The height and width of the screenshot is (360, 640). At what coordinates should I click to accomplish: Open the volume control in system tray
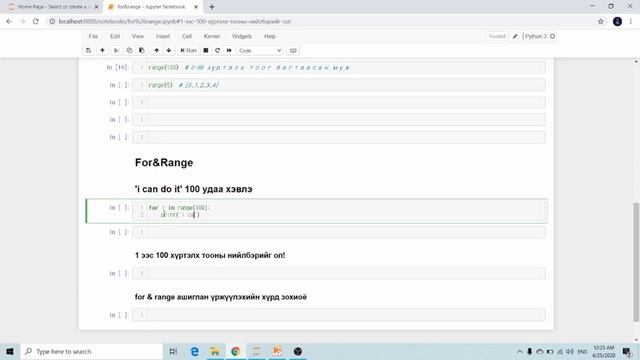(570, 351)
